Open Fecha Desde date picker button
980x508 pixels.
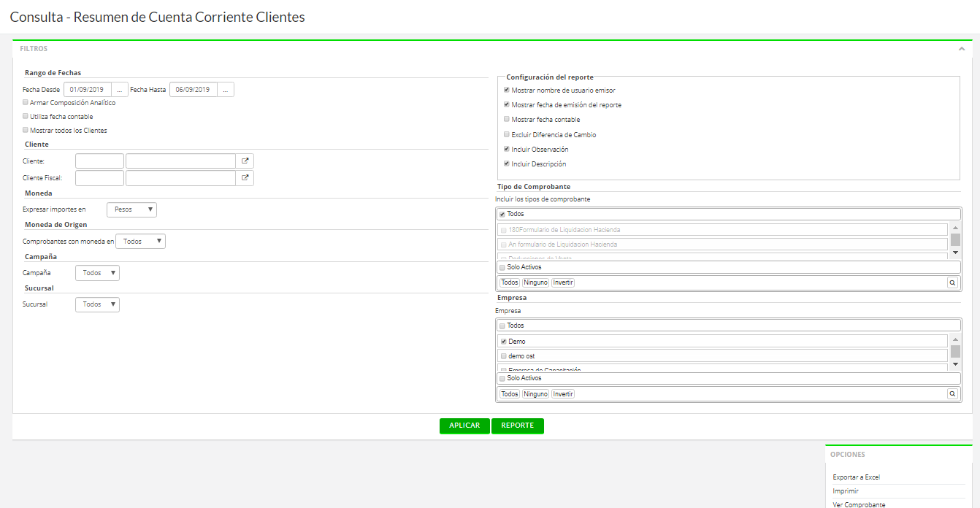tap(120, 90)
